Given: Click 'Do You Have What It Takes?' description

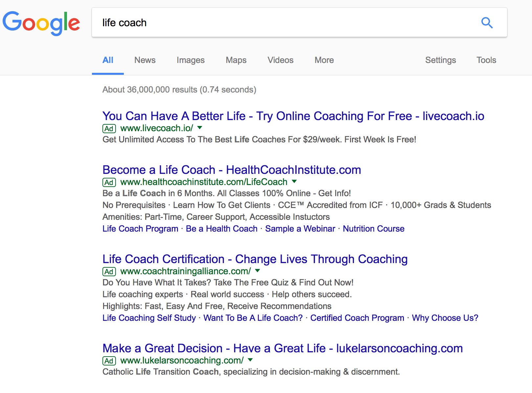Looking at the screenshot, I should pos(228,282).
